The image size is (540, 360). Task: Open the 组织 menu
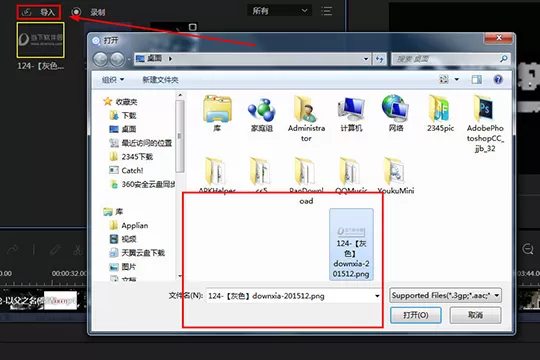pos(113,80)
